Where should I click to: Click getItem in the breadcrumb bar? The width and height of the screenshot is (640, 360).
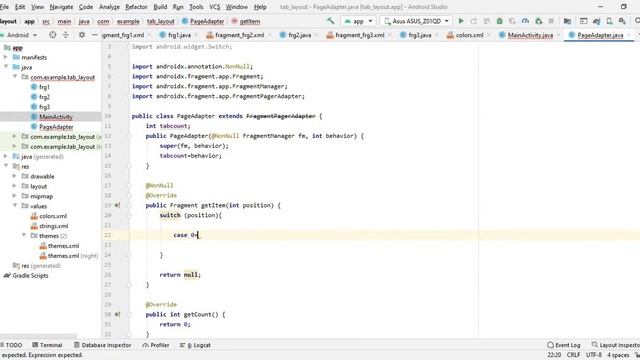click(246, 21)
